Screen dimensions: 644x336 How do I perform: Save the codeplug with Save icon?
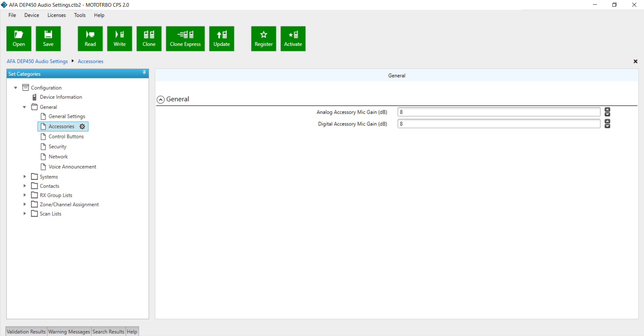coord(48,39)
